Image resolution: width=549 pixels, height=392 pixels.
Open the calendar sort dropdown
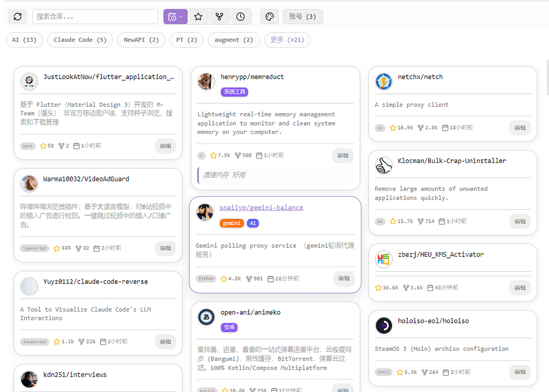pos(175,17)
